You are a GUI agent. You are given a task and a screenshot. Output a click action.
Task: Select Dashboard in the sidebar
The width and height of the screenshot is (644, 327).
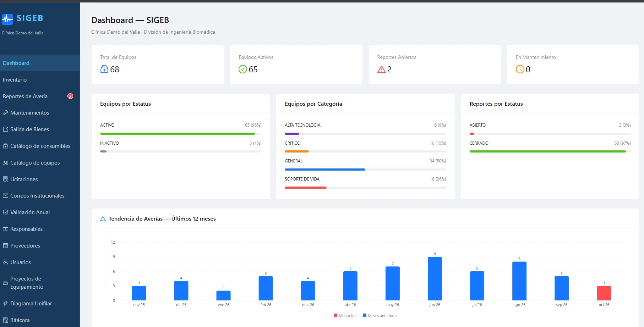click(x=40, y=63)
